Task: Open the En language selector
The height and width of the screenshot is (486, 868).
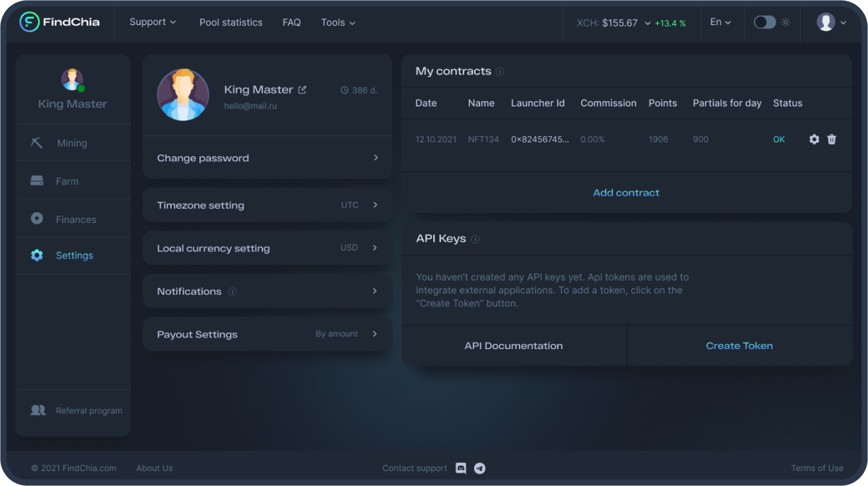Action: (x=720, y=22)
